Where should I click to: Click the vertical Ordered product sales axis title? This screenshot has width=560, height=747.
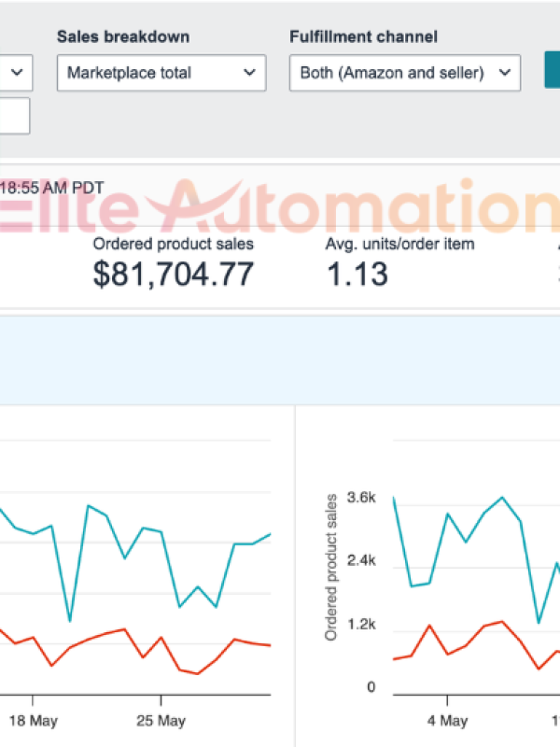coord(330,568)
